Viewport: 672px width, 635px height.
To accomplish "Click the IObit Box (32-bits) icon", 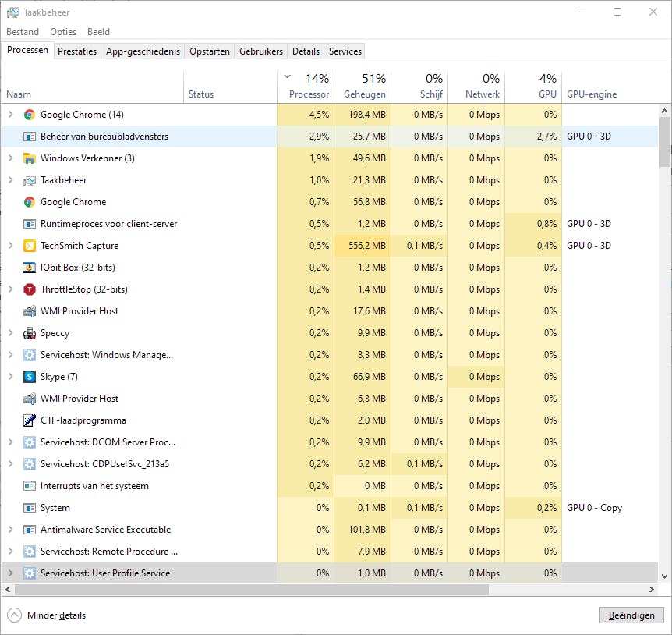I will 29,268.
